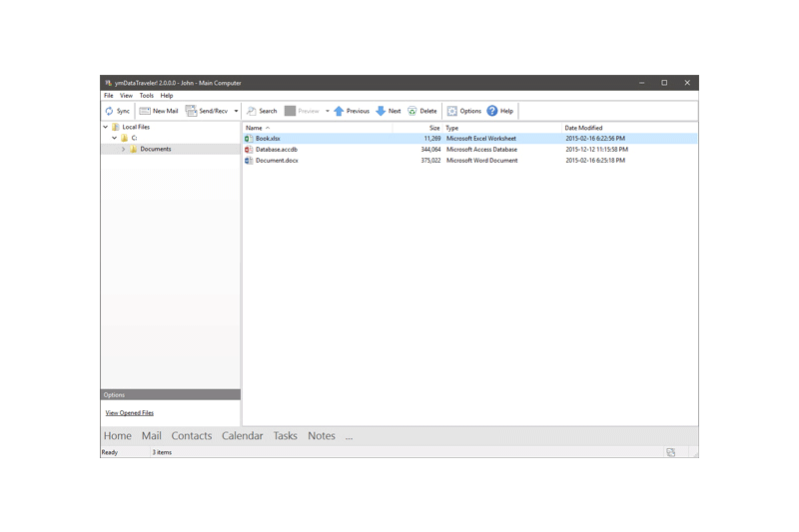Viewport: 799px width, 532px height.
Task: Open Options from the toolbar
Action: (464, 111)
